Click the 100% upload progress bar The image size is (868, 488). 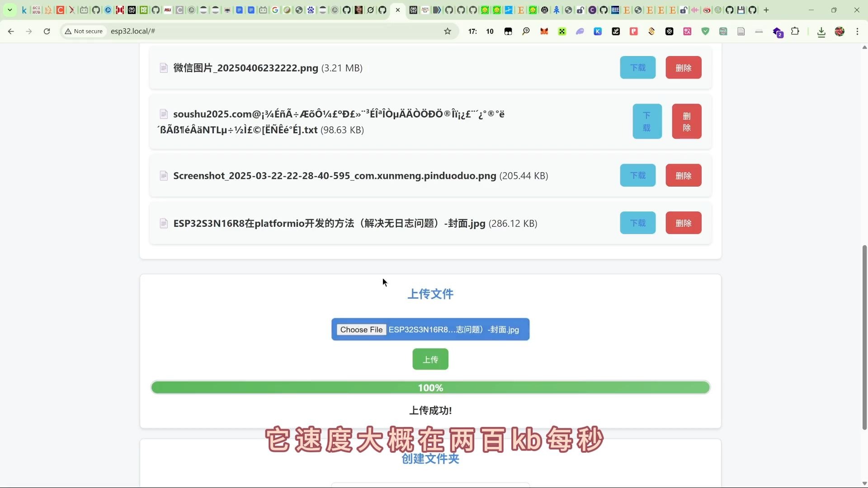pyautogui.click(x=430, y=388)
